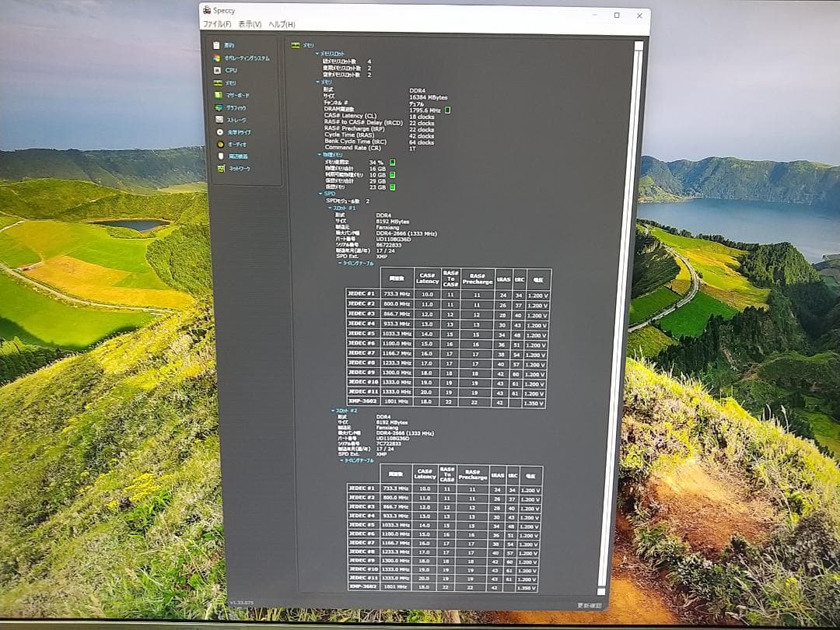The height and width of the screenshot is (630, 840).
Task: Collapse the メモリスロット tree section
Action: (318, 54)
